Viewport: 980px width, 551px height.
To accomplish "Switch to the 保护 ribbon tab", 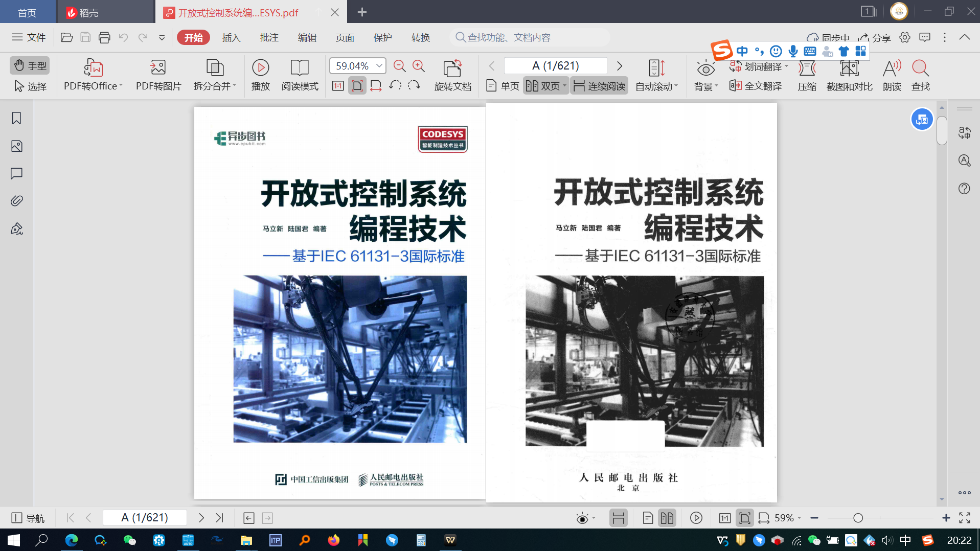I will point(382,37).
